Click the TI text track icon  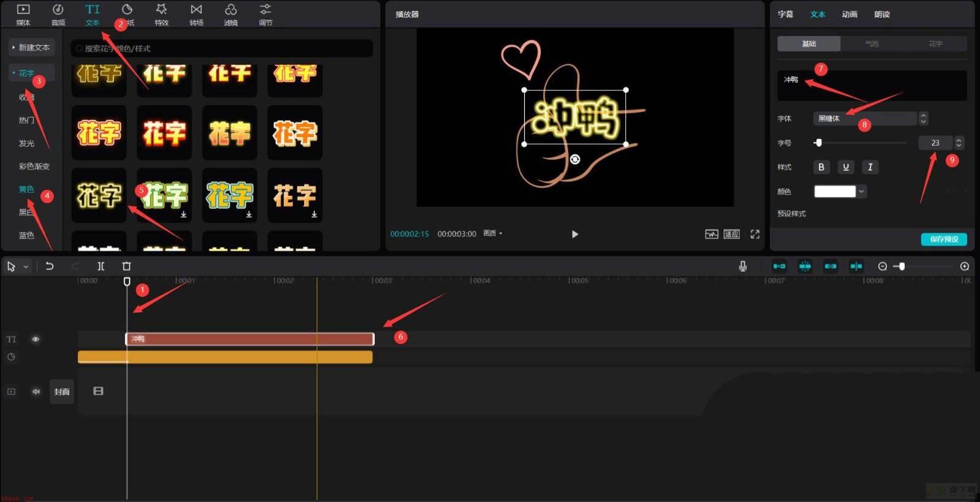click(11, 339)
